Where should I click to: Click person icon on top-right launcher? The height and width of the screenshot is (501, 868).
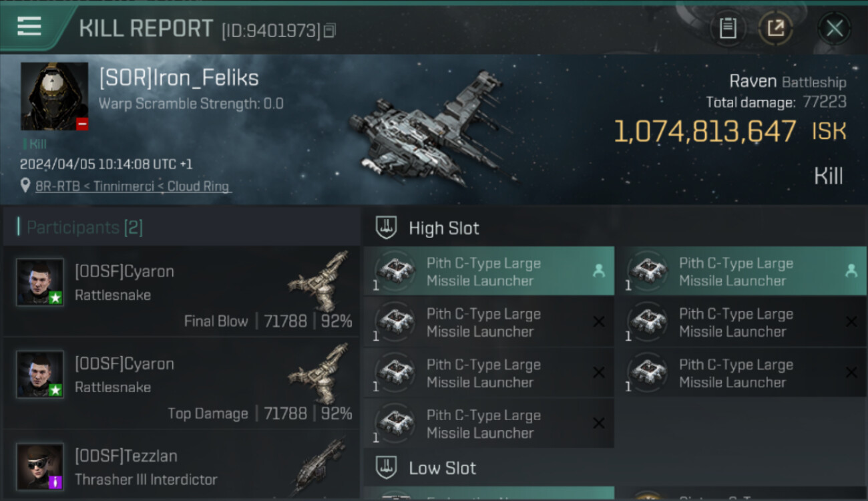[x=851, y=271]
